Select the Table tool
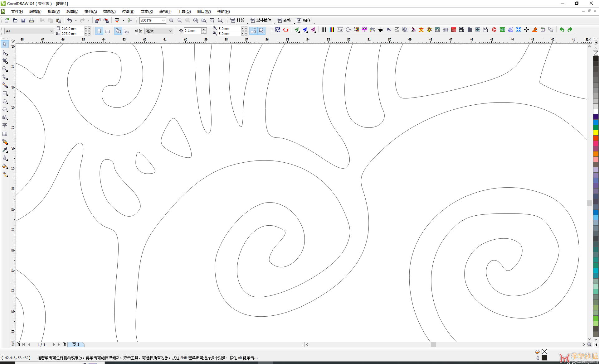599x364 pixels. (5, 134)
